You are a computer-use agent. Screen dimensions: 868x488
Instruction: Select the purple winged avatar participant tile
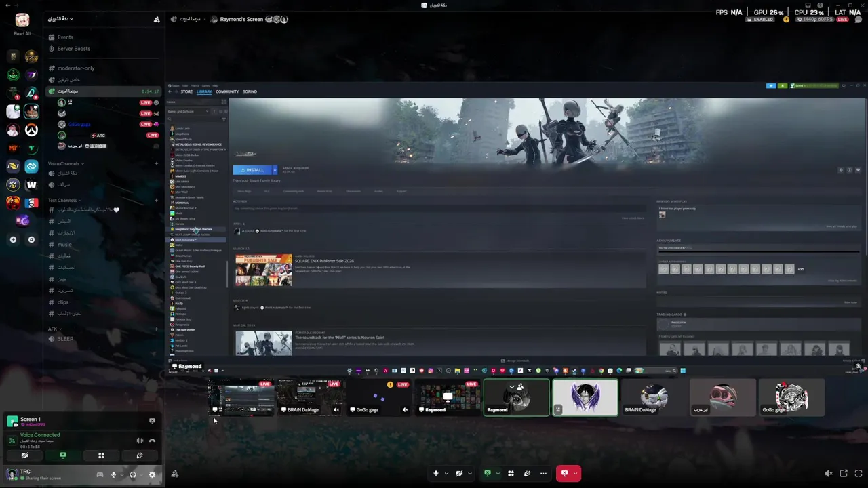[585, 397]
